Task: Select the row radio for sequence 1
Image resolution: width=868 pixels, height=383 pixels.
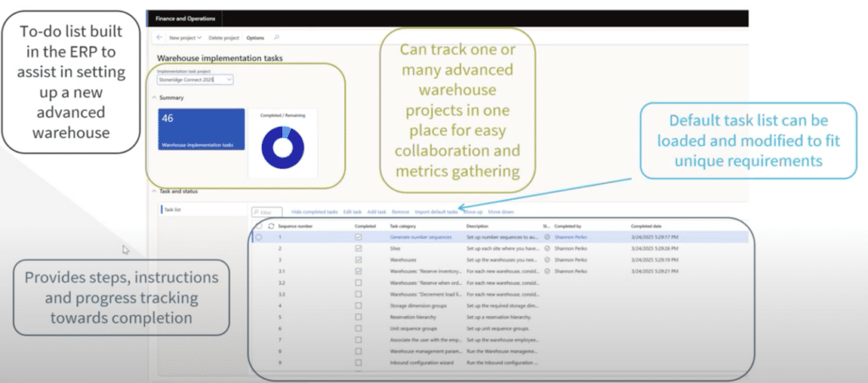Action: 259,238
